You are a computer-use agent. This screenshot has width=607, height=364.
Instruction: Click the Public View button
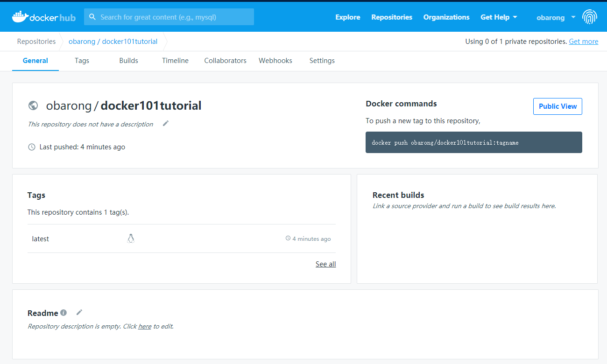tap(558, 106)
